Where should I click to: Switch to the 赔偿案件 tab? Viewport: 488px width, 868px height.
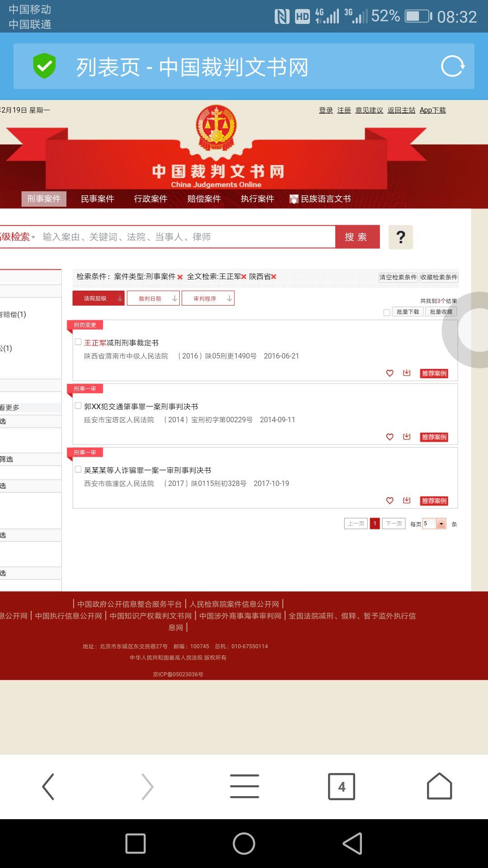204,199
